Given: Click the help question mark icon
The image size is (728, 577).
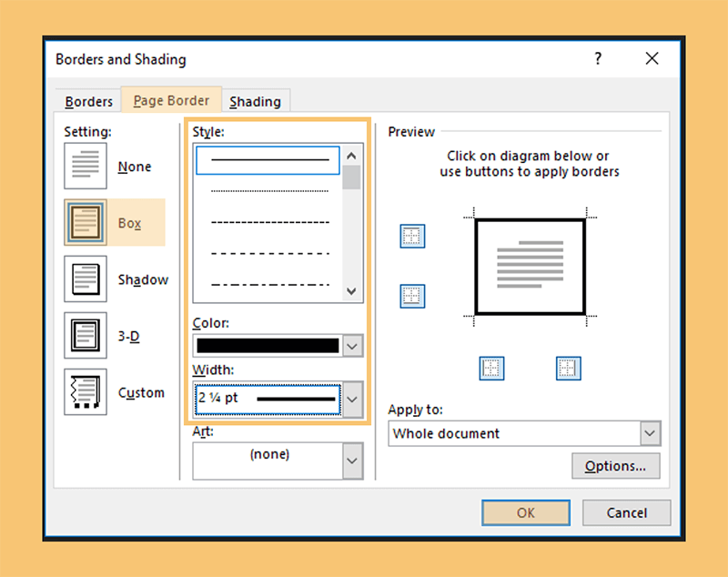Looking at the screenshot, I should click(598, 58).
